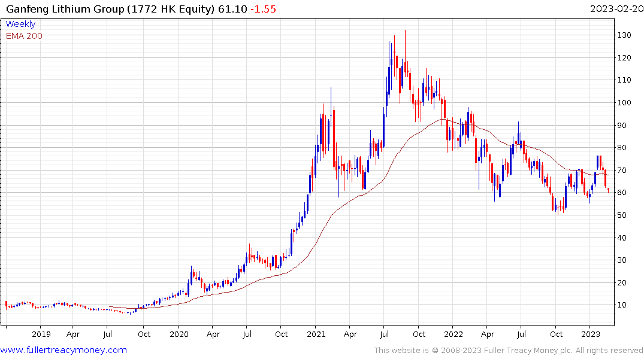Click the 60 price axis label
644x359 pixels.
[622, 193]
